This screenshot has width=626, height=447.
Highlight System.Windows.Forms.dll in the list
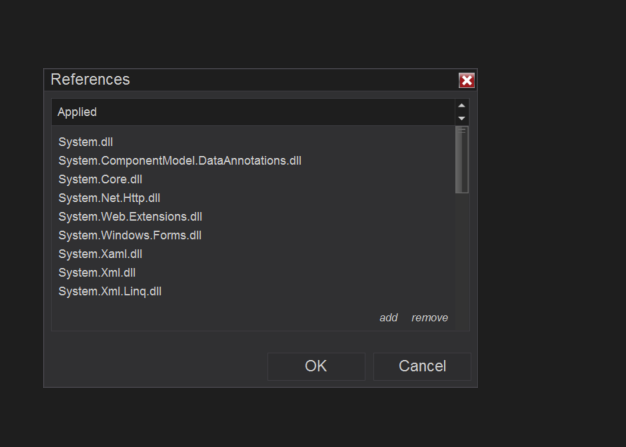[130, 236]
